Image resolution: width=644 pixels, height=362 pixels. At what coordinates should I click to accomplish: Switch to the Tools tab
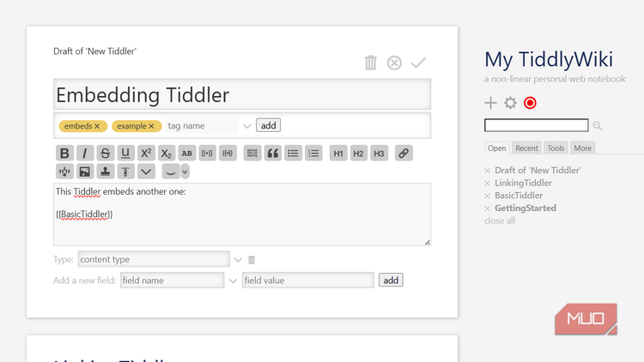pyautogui.click(x=556, y=148)
